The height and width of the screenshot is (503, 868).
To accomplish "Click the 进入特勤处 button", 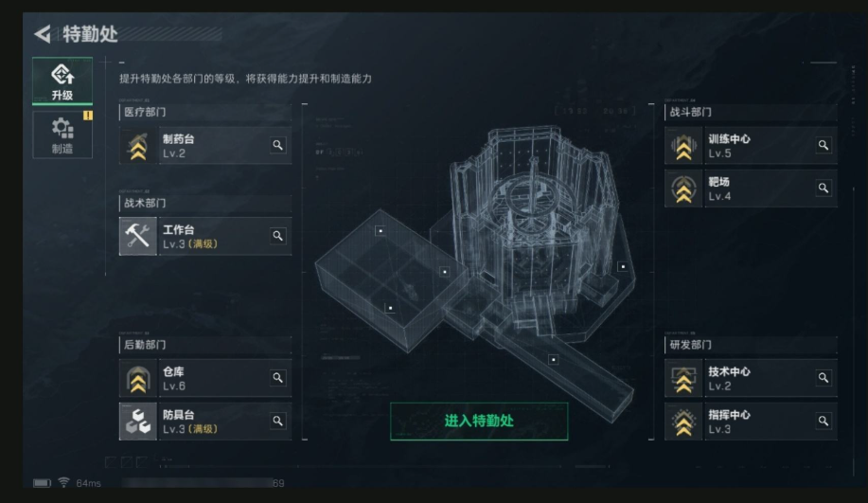I will coord(479,421).
